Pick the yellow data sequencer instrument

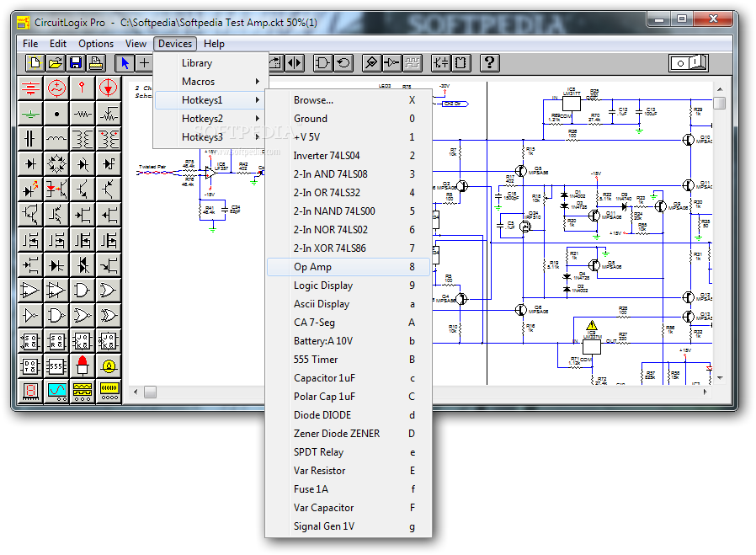pyautogui.click(x=108, y=391)
